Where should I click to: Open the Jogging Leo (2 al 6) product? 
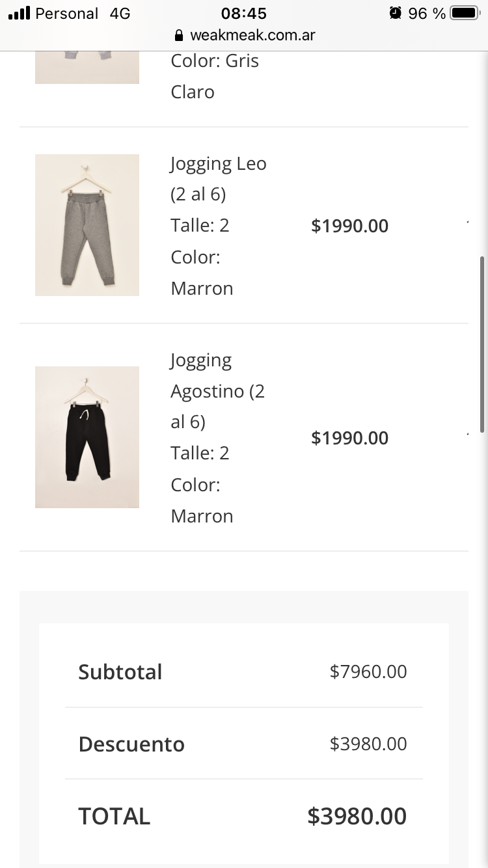click(x=218, y=178)
